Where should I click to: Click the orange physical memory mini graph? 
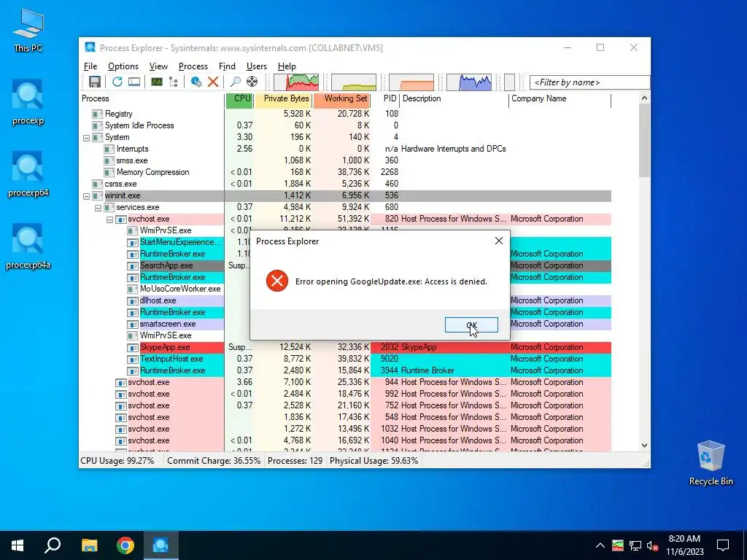coord(411,82)
